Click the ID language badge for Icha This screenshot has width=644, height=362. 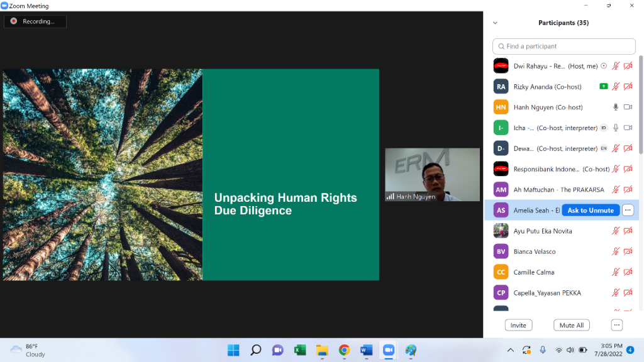point(603,128)
